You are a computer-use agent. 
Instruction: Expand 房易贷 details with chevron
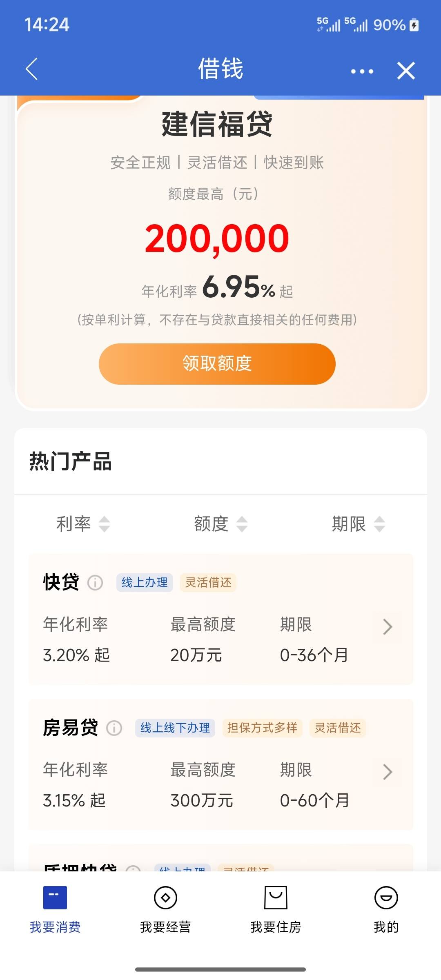click(x=388, y=772)
